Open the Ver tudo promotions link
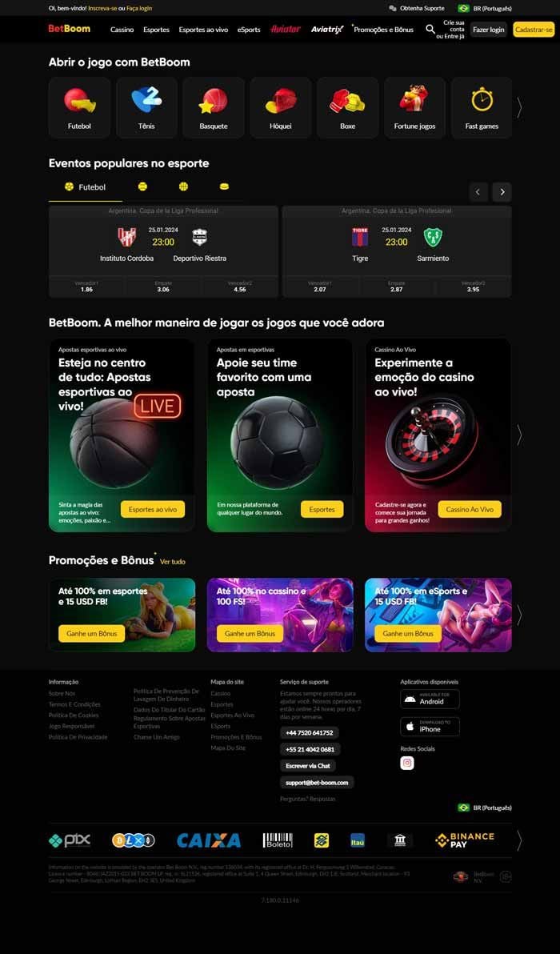 [173, 562]
